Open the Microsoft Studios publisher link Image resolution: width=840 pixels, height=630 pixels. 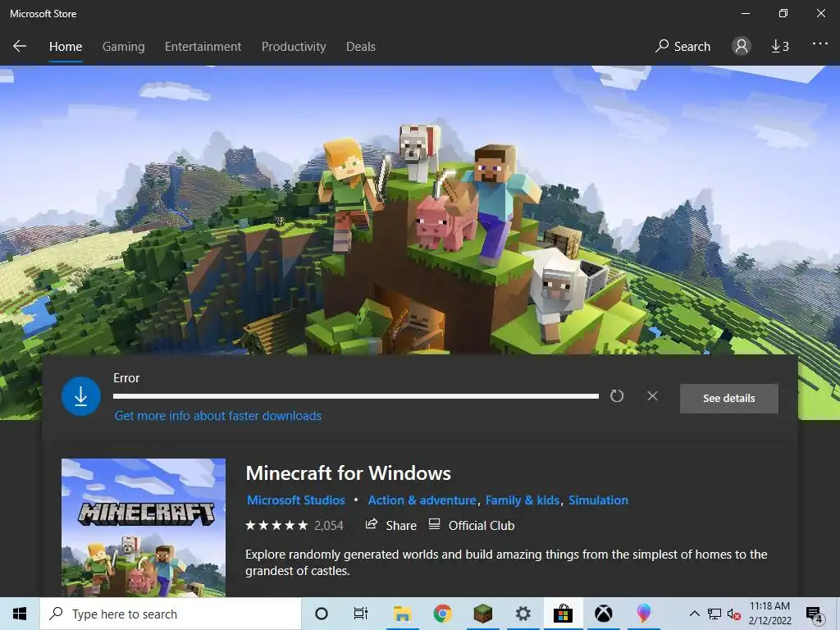point(295,500)
